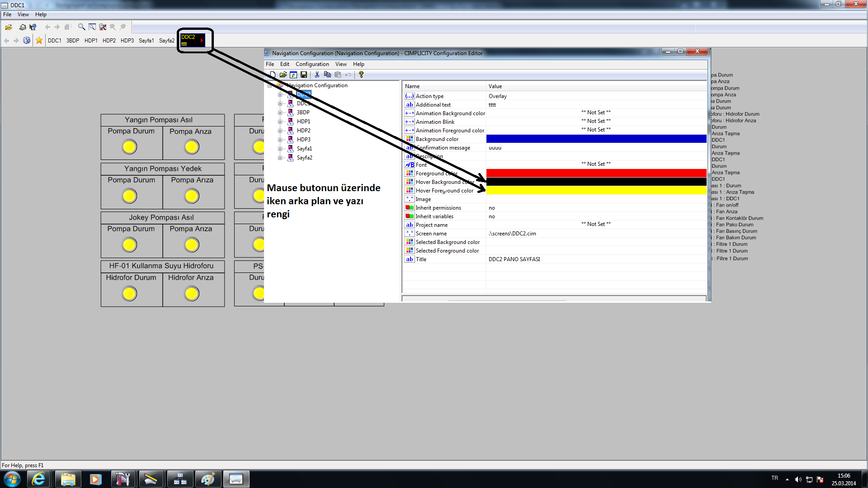Open Windows Media Player from taskbar
This screenshot has width=868, height=488.
pos(95,479)
